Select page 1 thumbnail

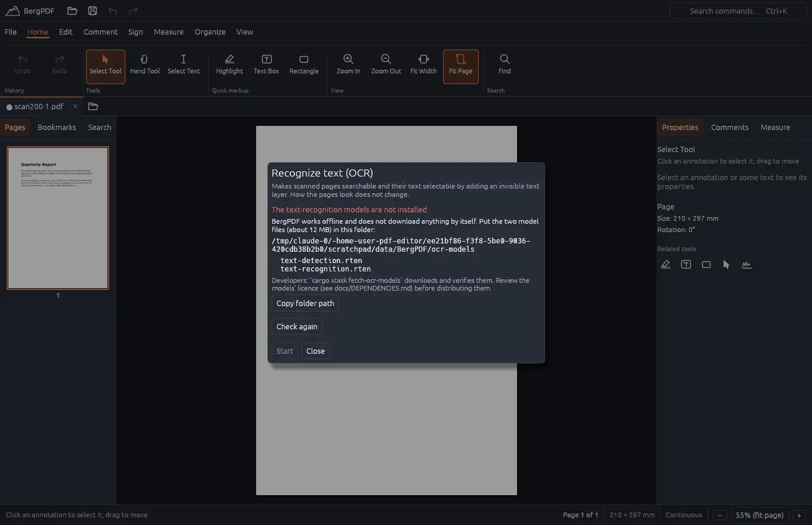pyautogui.click(x=58, y=218)
